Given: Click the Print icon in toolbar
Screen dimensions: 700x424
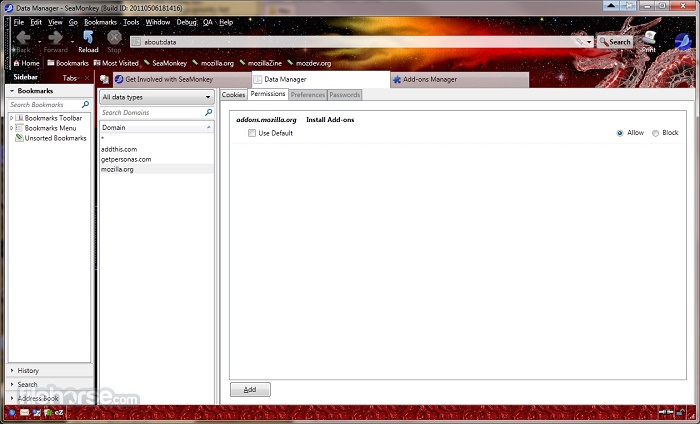Looking at the screenshot, I should coord(649,39).
